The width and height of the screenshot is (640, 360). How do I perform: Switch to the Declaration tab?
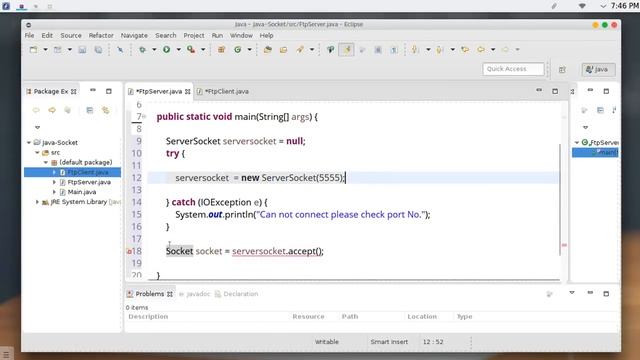pos(236,294)
